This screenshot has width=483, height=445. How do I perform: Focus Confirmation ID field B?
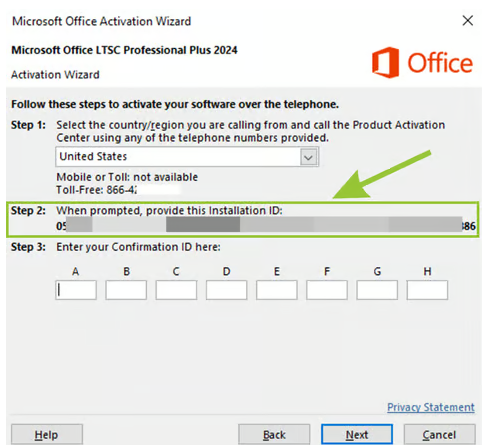[126, 290]
